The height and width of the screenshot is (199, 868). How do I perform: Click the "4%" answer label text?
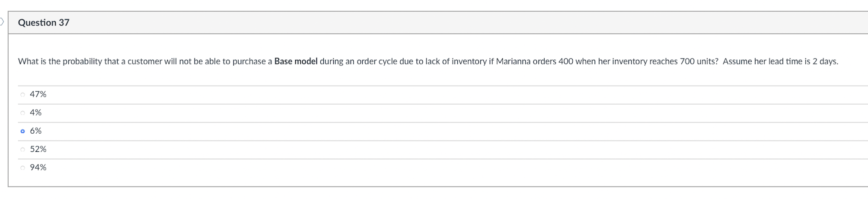[35, 112]
